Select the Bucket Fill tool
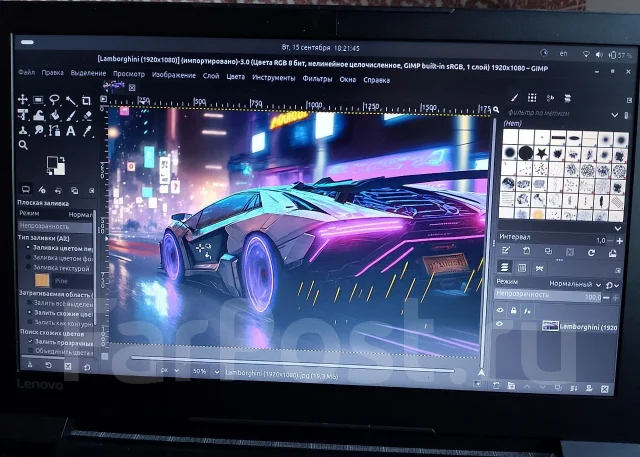 (55, 115)
